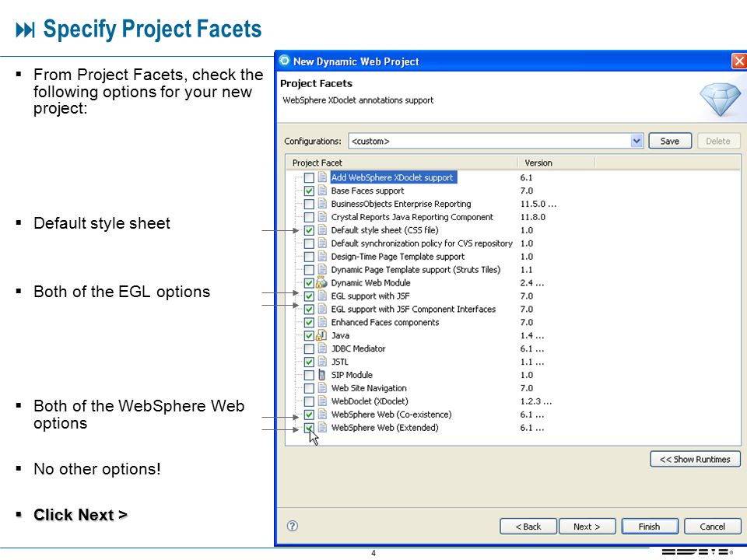Toggle the Dynamic Web Module checkbox

[309, 283]
